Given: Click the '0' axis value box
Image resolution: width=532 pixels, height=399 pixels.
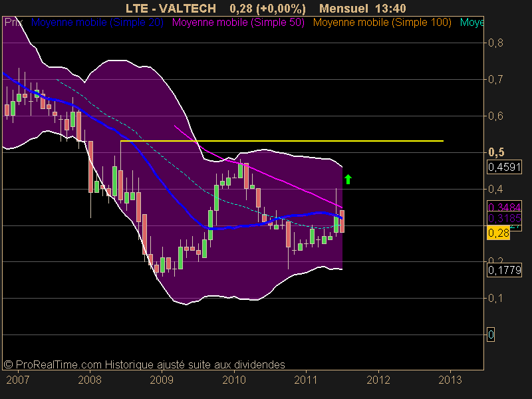Looking at the screenshot, I should [x=491, y=334].
